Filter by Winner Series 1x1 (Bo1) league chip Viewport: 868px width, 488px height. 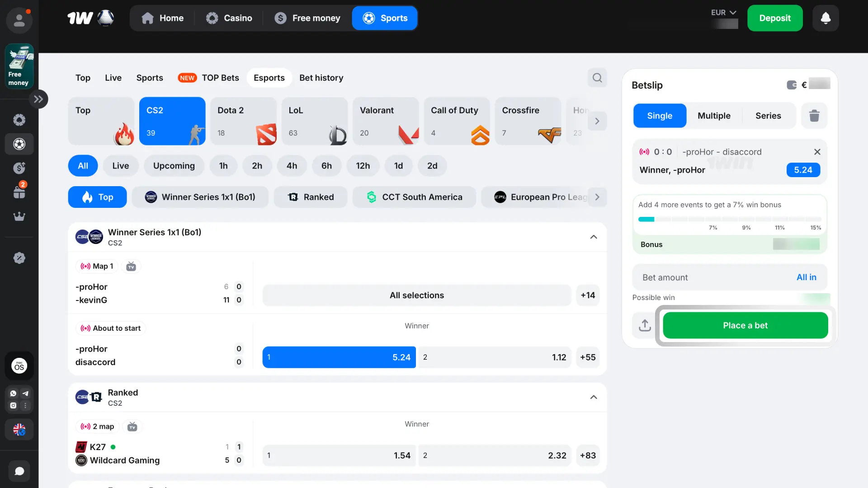click(200, 197)
